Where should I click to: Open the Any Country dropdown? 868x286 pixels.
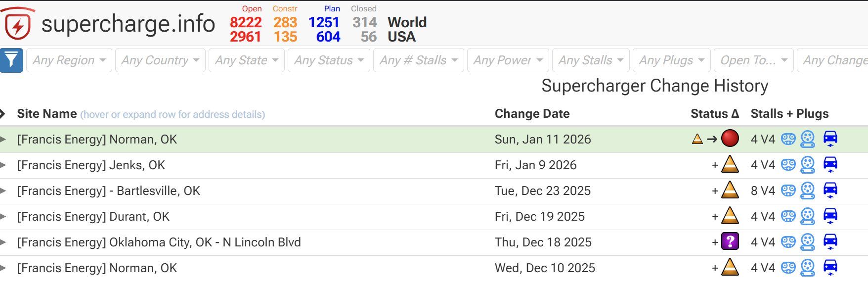(160, 60)
